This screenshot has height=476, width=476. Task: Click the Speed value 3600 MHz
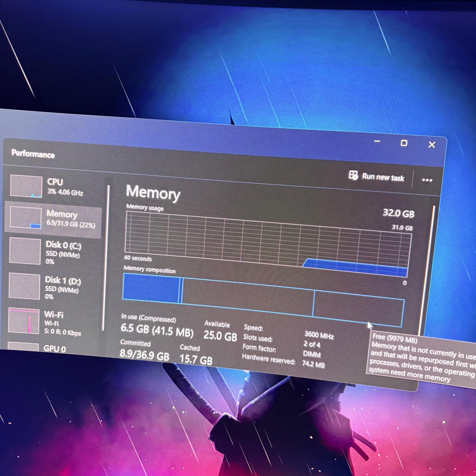(x=319, y=335)
